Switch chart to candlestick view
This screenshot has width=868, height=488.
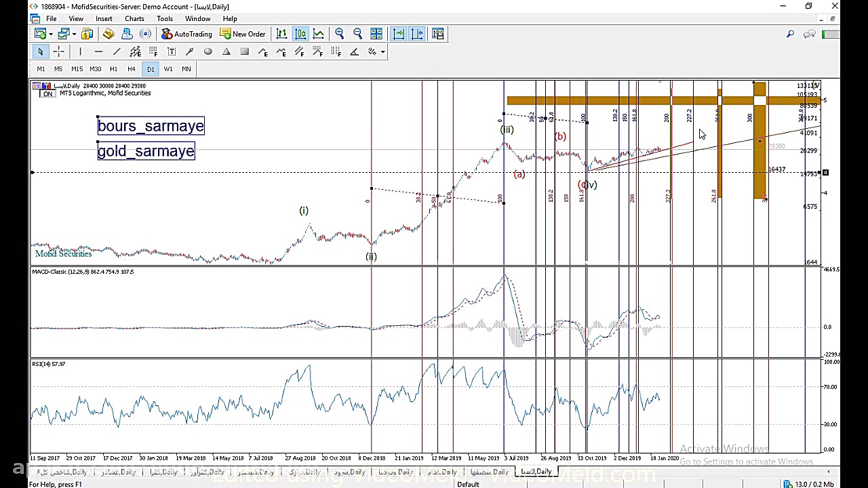point(300,34)
